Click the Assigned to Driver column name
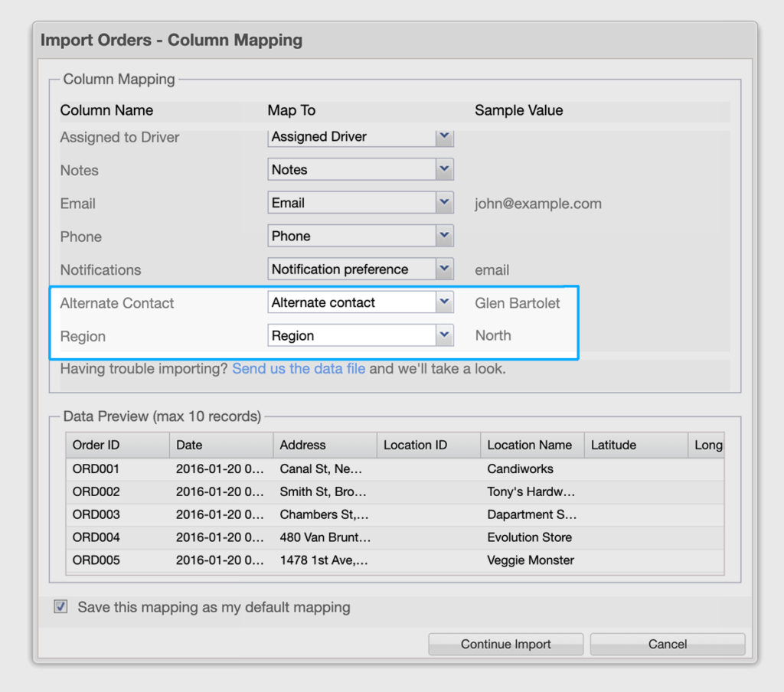Viewport: 784px width, 692px height. pyautogui.click(x=119, y=137)
